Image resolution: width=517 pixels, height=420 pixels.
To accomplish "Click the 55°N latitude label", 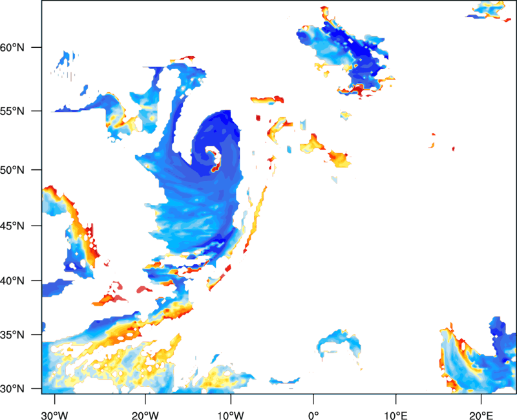I will 12,111.
